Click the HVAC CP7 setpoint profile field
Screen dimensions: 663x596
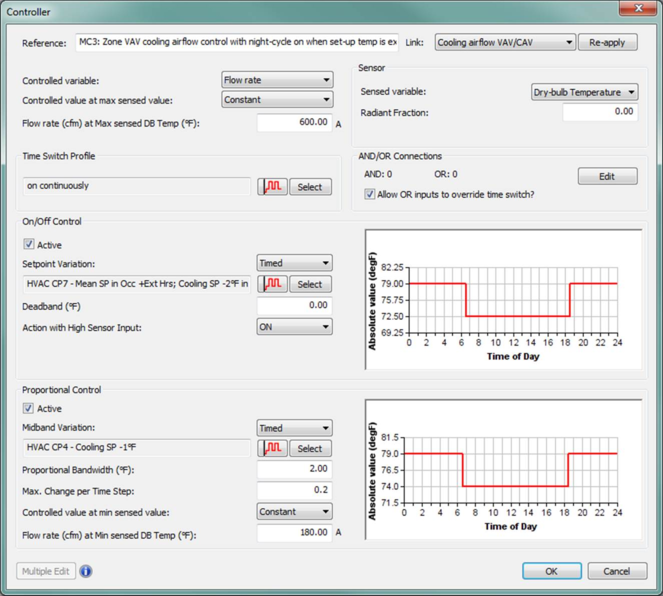tap(137, 284)
